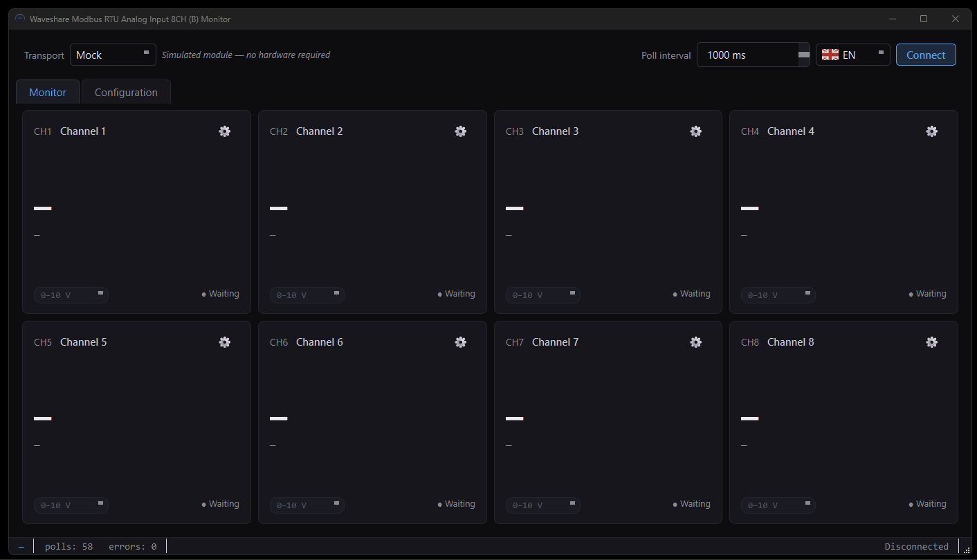977x560 pixels.
Task: Click the Channel 1 title text
Action: pyautogui.click(x=83, y=131)
